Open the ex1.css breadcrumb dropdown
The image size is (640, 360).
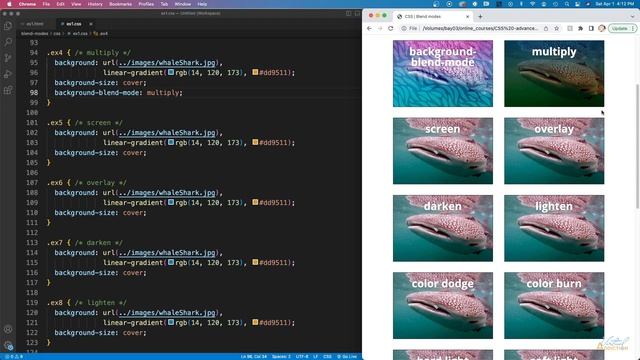coord(78,33)
